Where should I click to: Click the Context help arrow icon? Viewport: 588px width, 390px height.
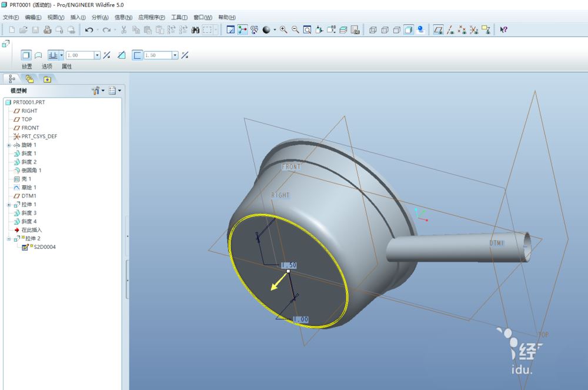(x=504, y=29)
